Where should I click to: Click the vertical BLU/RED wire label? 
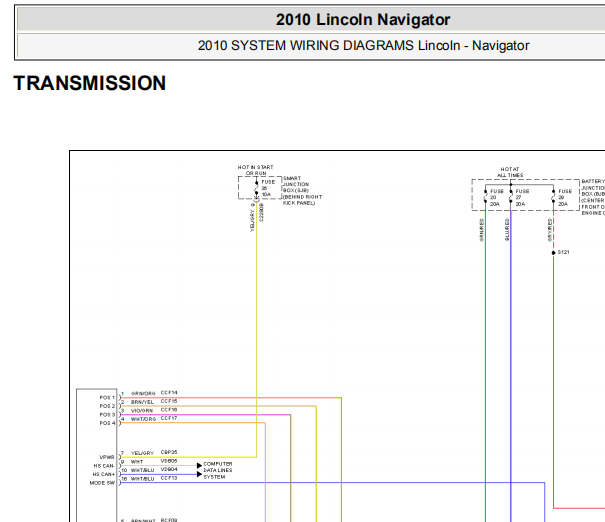507,230
